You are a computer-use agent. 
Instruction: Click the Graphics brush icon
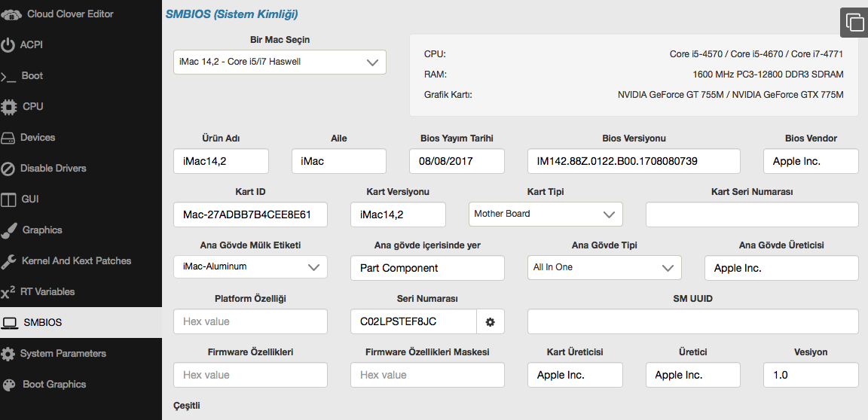(9, 230)
